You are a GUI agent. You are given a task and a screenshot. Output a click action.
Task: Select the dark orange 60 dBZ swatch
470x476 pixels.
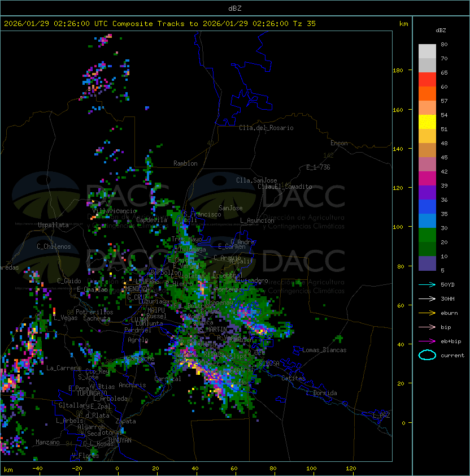point(427,93)
